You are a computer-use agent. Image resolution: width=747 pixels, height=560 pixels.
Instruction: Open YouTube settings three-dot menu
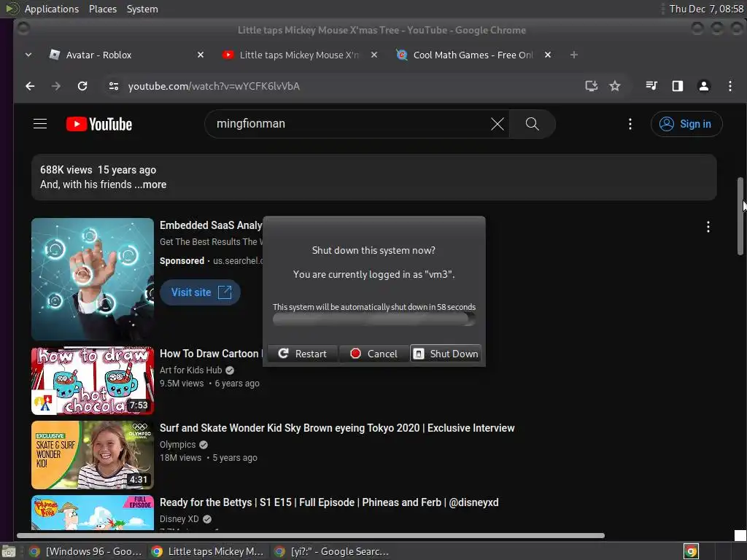(630, 124)
